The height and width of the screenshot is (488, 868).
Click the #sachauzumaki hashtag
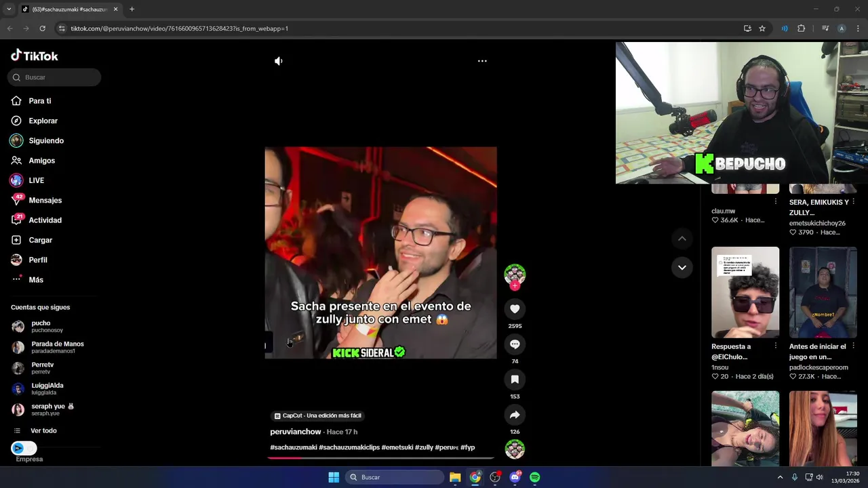(294, 447)
